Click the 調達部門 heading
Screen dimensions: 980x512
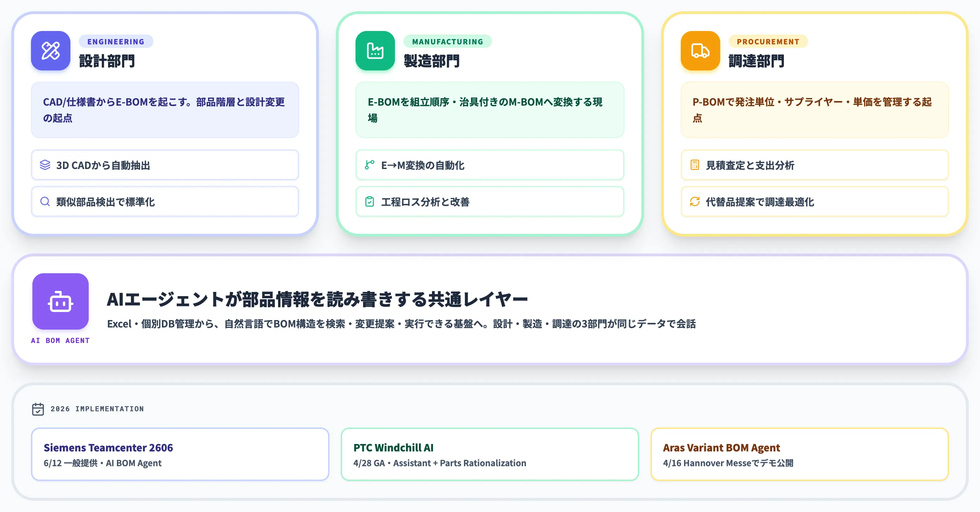757,61
